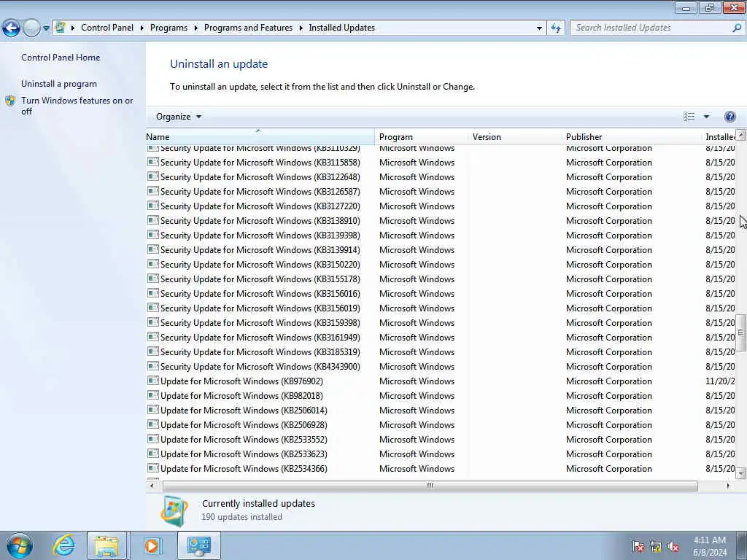Open Uninstall a program link

click(x=59, y=84)
